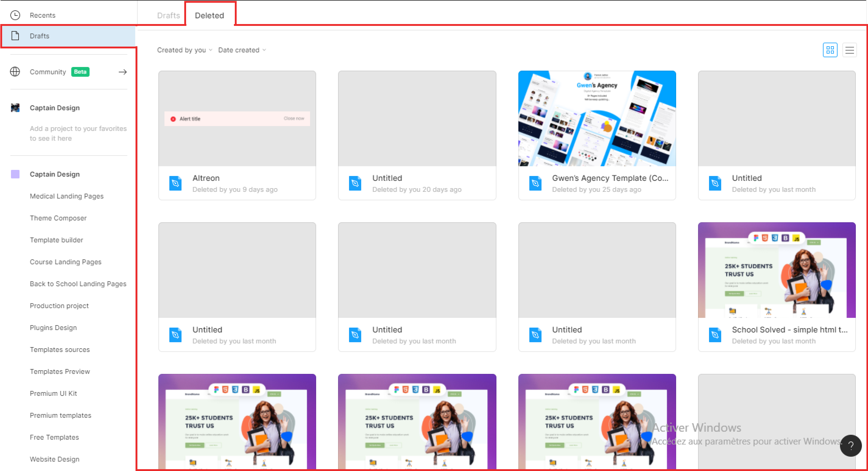Image resolution: width=868 pixels, height=471 pixels.
Task: Click the Captain Design team avatar icon
Action: pyautogui.click(x=15, y=108)
